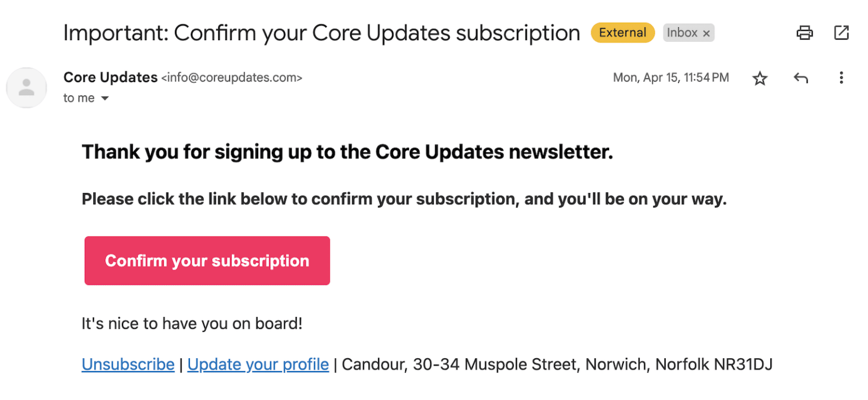Remove the Inbox label with the x
This screenshot has height=400, width=868.
tap(706, 33)
